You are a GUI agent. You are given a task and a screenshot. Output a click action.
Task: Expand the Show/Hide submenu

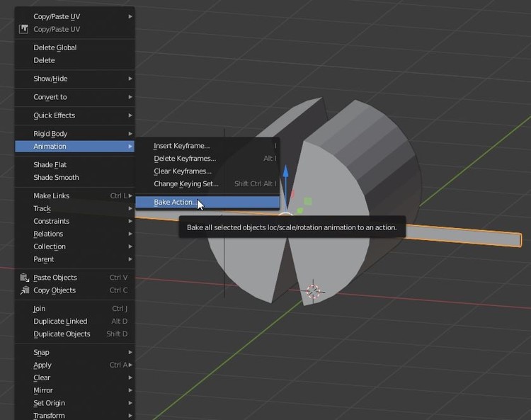point(50,79)
